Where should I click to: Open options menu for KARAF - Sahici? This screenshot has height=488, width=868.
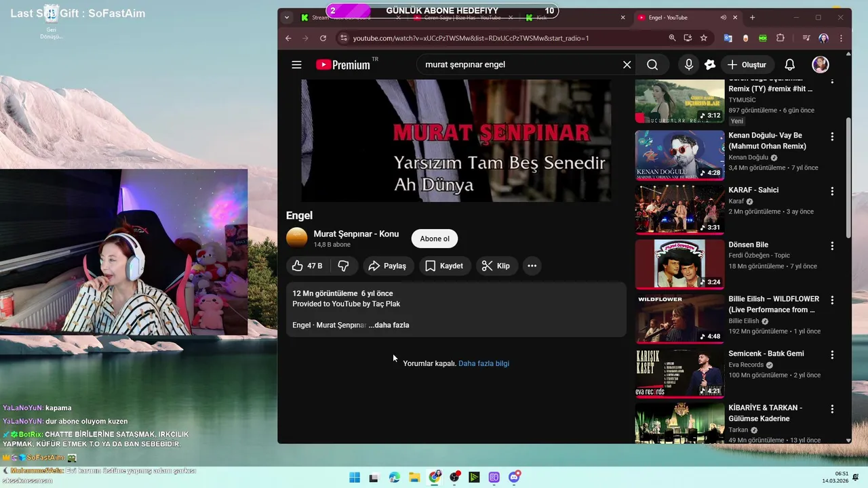pos(832,191)
